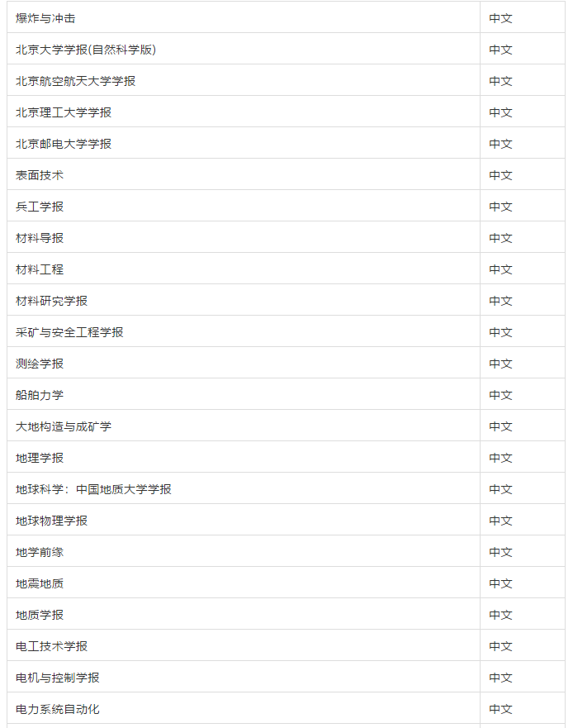Select 材料研究学报 entry
Viewport: 573px width, 728px height.
pos(51,301)
